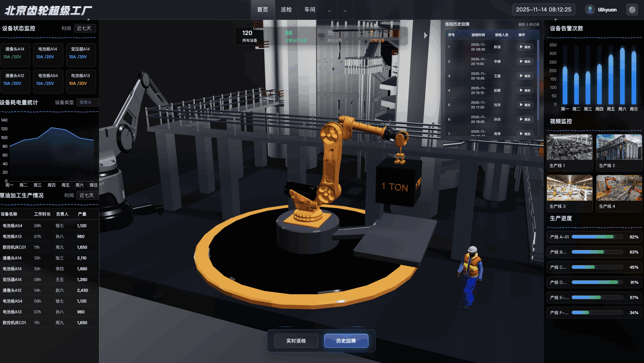Click the 首页 navigation tab
The width and height of the screenshot is (644, 363).
coord(263,10)
